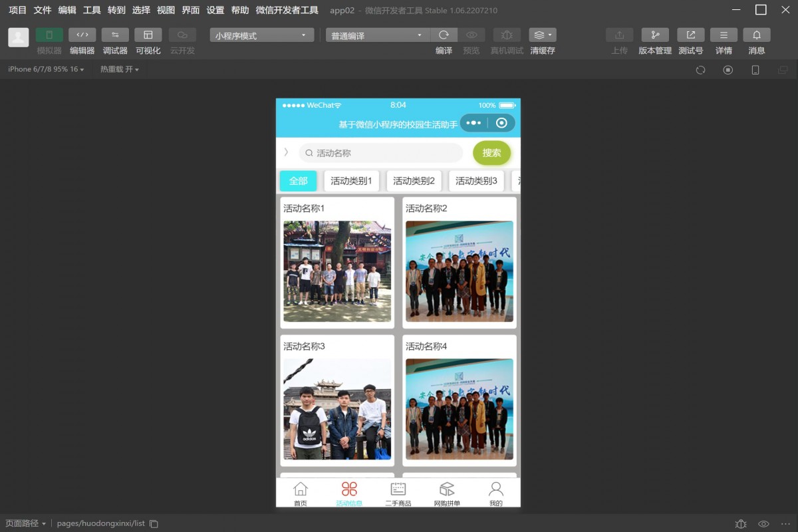
Task: Open the iPhone 6/7/8 device dropdown
Action: pyautogui.click(x=46, y=69)
